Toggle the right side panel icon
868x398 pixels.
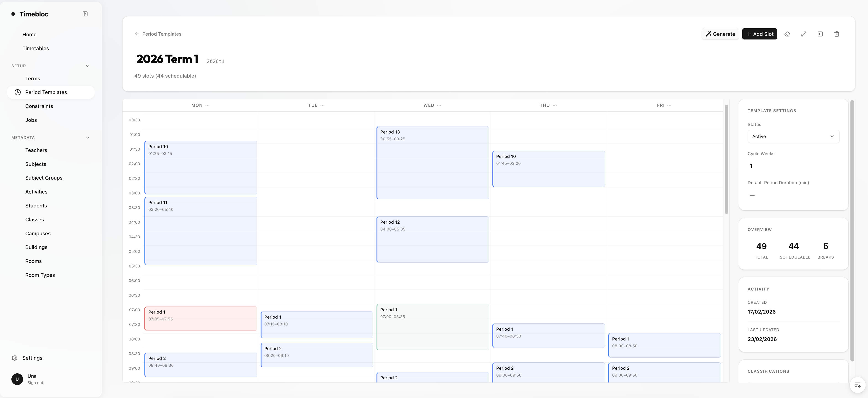point(820,34)
